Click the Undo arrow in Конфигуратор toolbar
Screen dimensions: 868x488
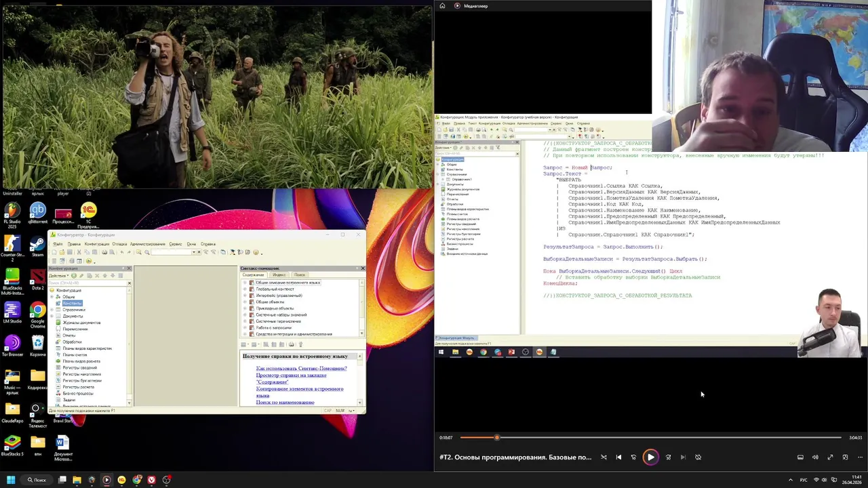pyautogui.click(x=122, y=252)
